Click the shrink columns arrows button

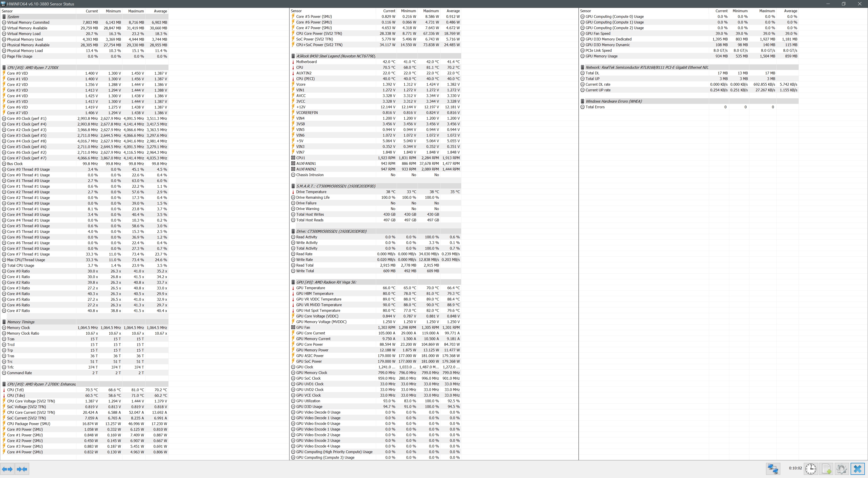tap(22, 469)
